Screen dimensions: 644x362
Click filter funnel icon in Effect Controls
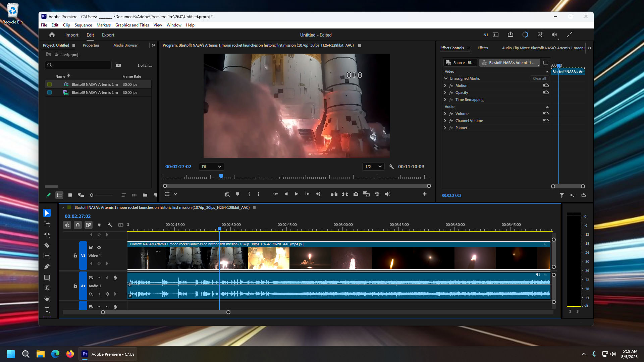(562, 195)
